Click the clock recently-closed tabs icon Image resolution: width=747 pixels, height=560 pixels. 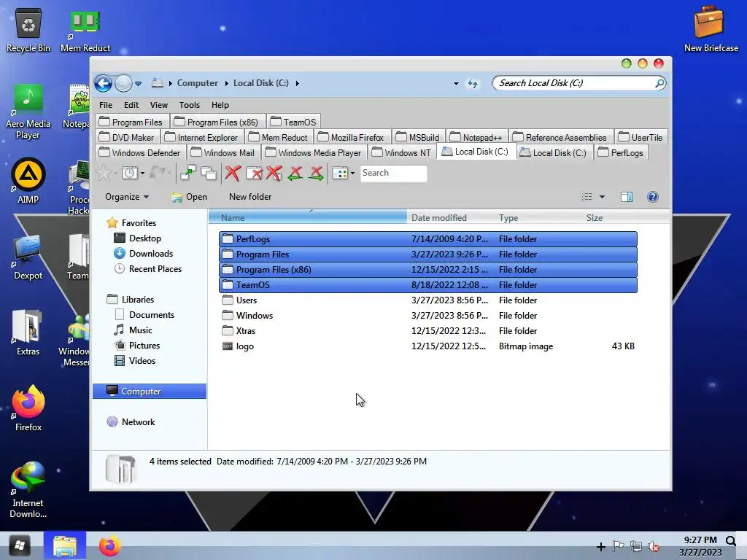(129, 173)
